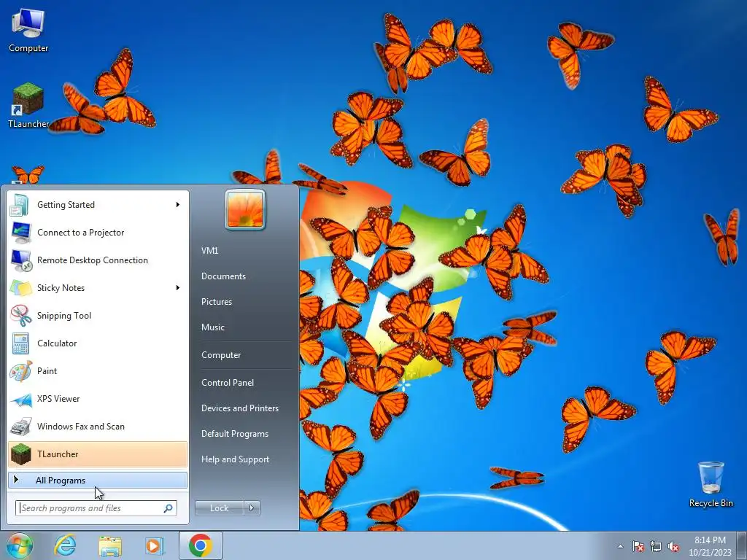Click the muted volume tray icon
The image size is (747, 560).
tap(673, 546)
